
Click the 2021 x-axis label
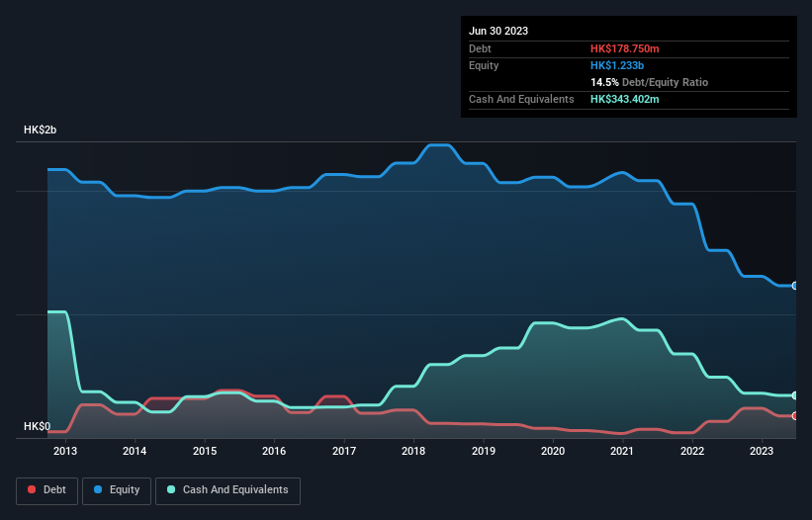(622, 451)
